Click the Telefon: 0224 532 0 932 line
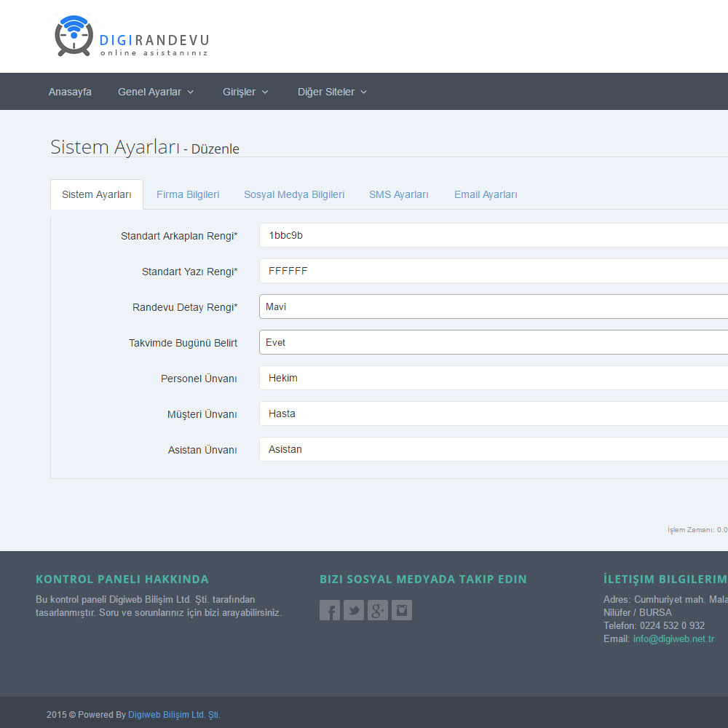Screen dimensions: 728x728 (654, 625)
